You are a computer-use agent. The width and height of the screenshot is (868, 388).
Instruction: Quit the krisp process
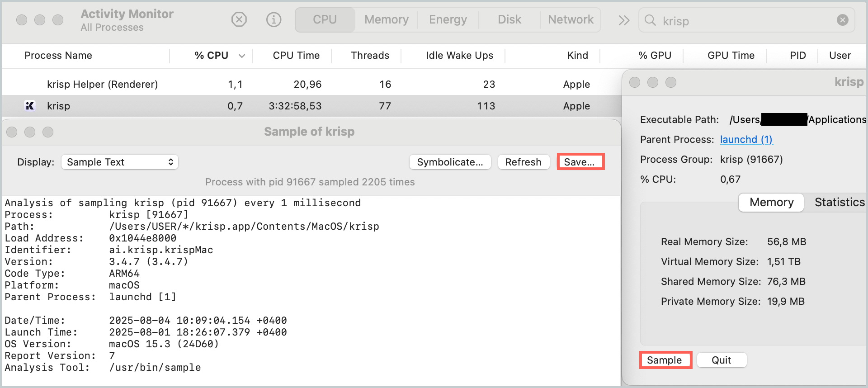(721, 360)
